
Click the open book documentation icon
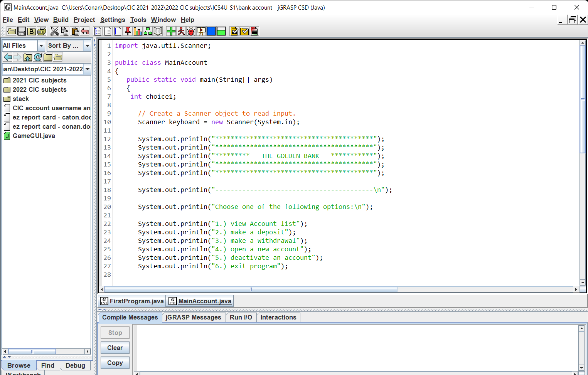point(158,31)
